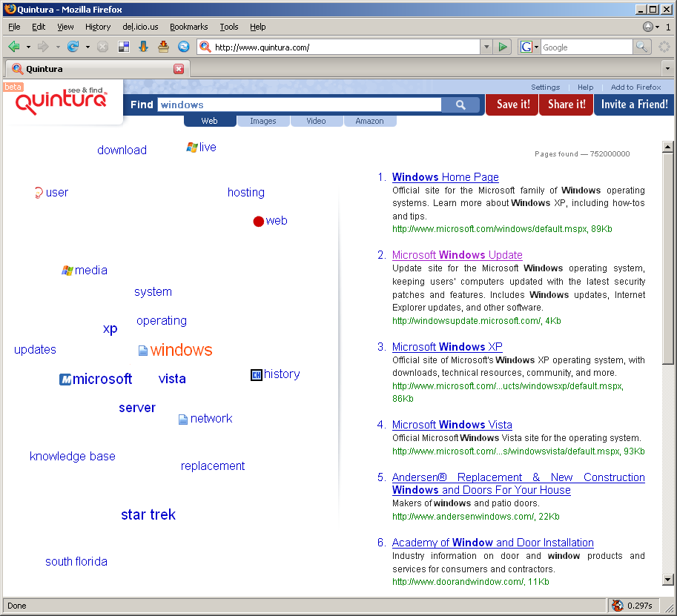Click the red circle icon beside web

(x=258, y=222)
